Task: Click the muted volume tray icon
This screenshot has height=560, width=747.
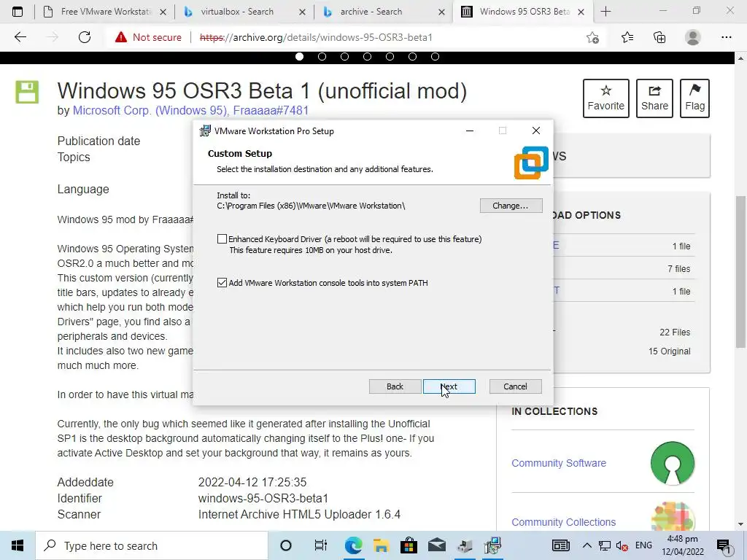Action: tap(622, 545)
